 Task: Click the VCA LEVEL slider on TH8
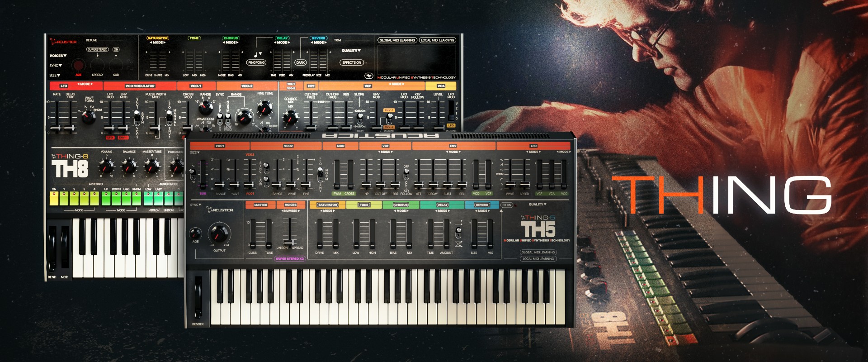coord(438,115)
